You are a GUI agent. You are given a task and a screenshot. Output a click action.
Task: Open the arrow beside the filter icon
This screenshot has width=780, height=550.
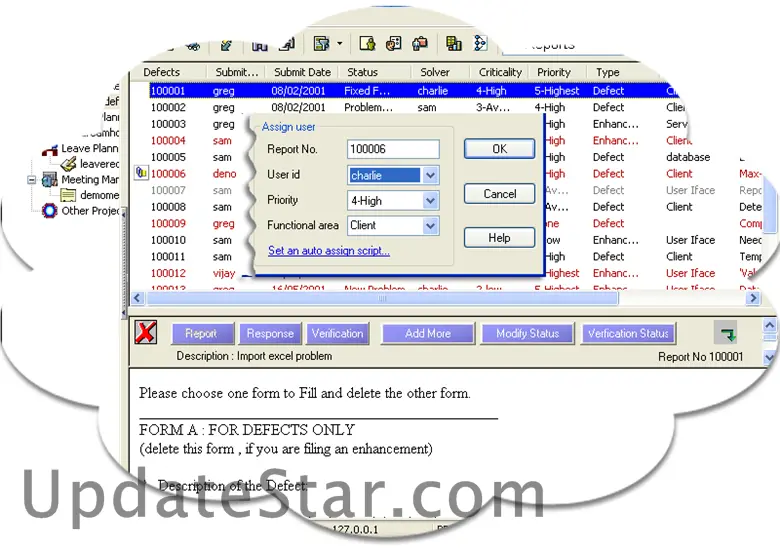click(340, 44)
